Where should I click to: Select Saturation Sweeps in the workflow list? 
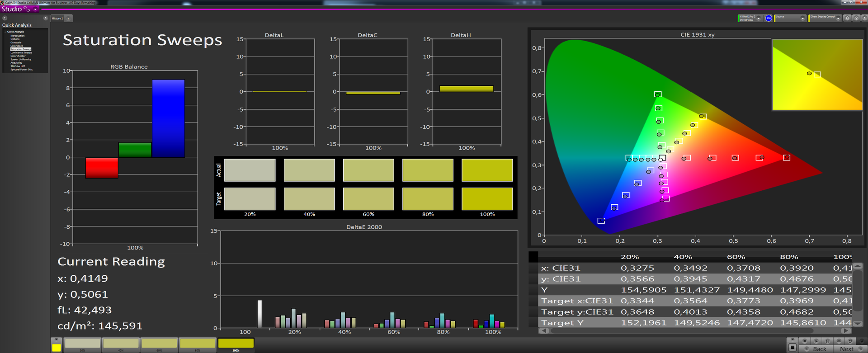(21, 49)
